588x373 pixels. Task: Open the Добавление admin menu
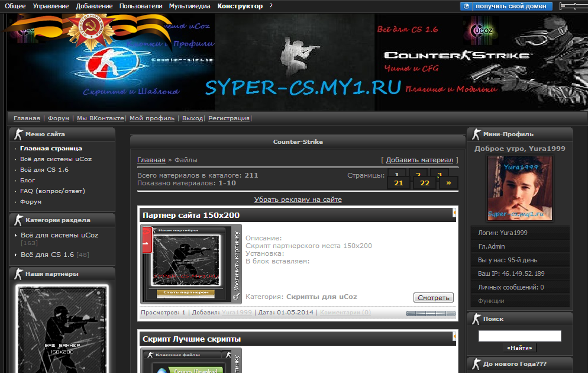coord(94,6)
